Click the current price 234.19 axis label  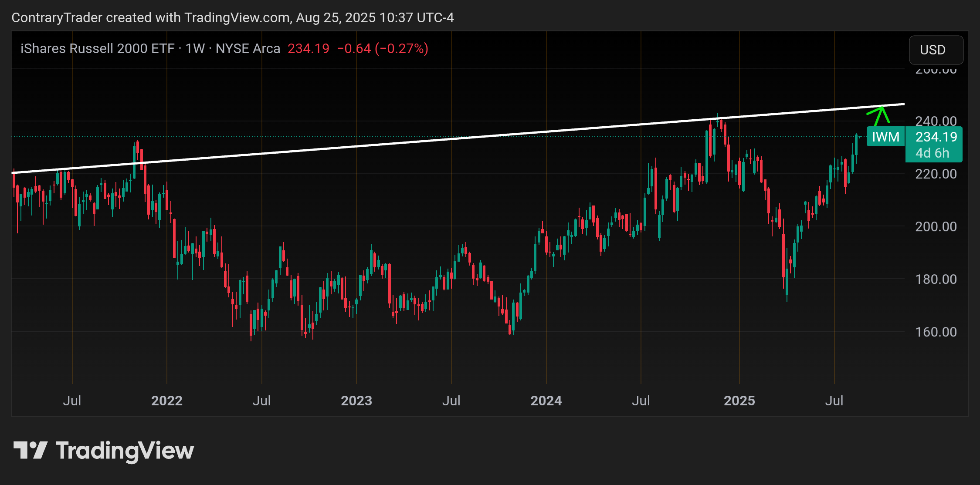pos(936,137)
